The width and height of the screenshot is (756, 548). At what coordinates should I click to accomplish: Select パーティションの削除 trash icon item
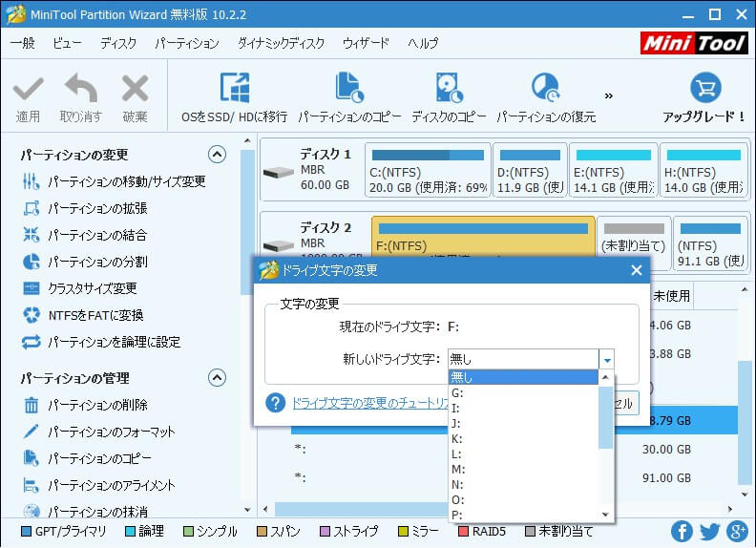coord(85,405)
